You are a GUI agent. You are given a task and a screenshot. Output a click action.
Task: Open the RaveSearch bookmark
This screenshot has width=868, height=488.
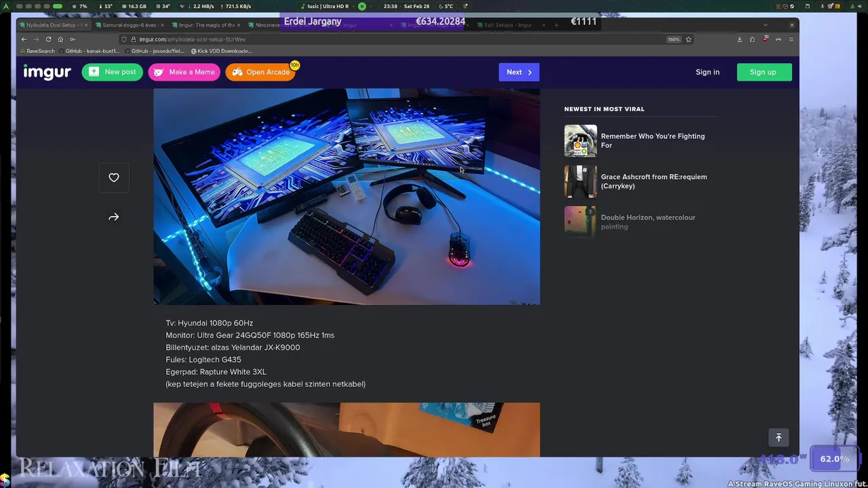pos(37,51)
